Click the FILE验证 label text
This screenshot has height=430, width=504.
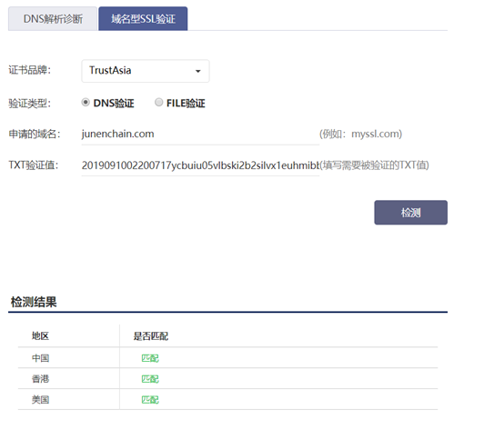click(x=186, y=103)
